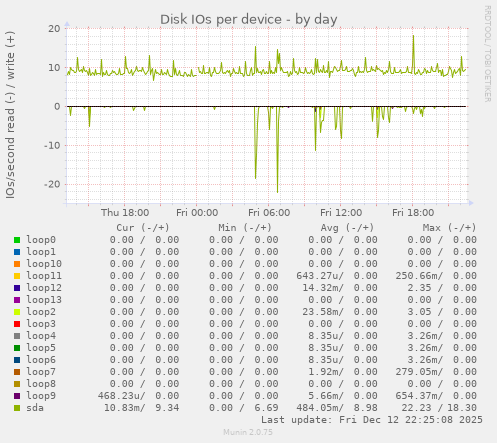Viewport: 497px width, 443px height.
Task: Click loop9 current value '468.23u/'
Action: tap(122, 396)
